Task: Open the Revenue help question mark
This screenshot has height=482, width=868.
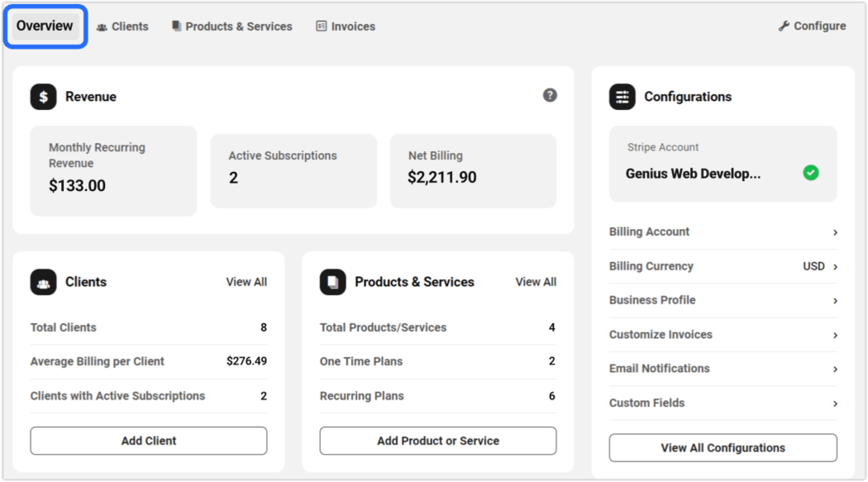Action: pos(550,95)
